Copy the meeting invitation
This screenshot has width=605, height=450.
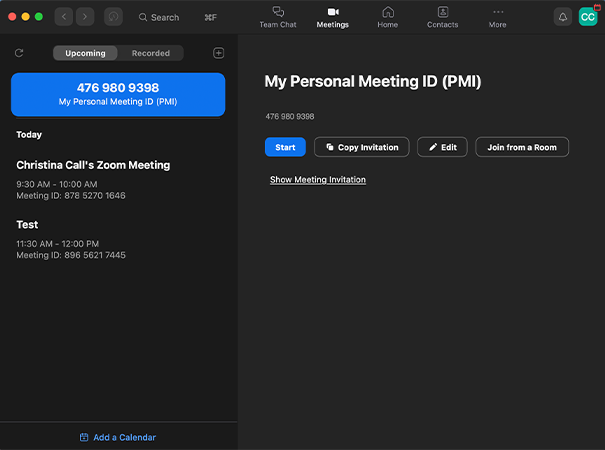[x=362, y=147]
